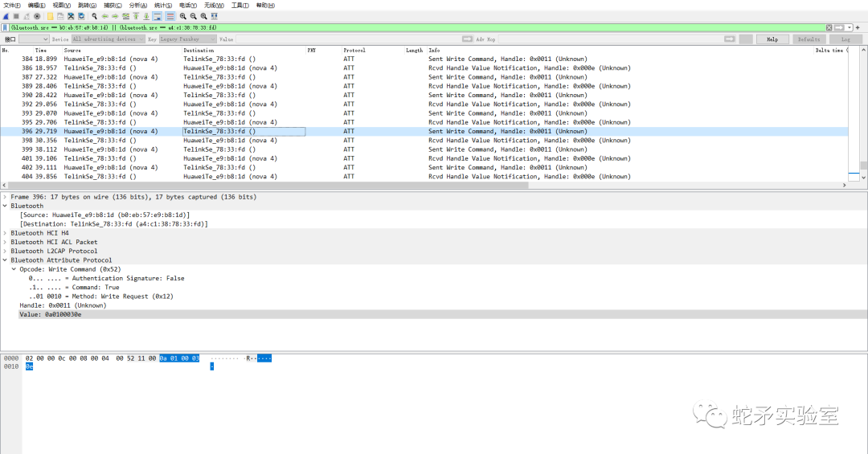Select packet row number 384
Screen dimensions: 868x454
tap(424, 59)
